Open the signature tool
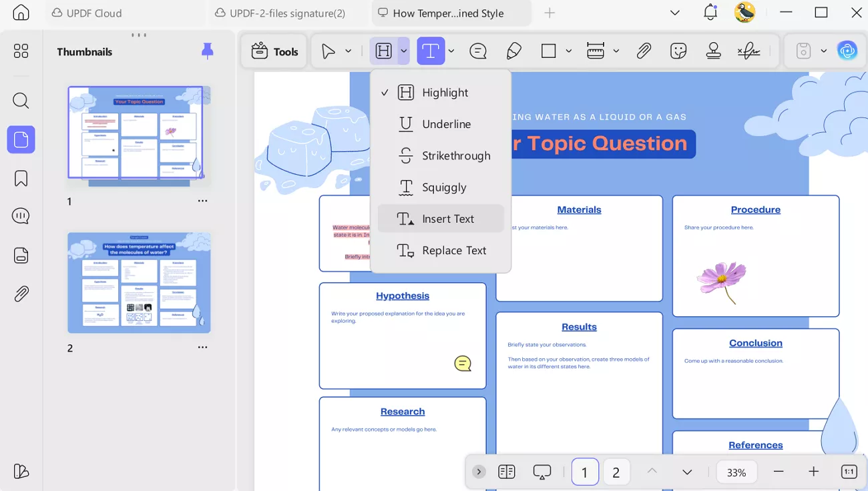This screenshot has width=868, height=491. tap(748, 51)
